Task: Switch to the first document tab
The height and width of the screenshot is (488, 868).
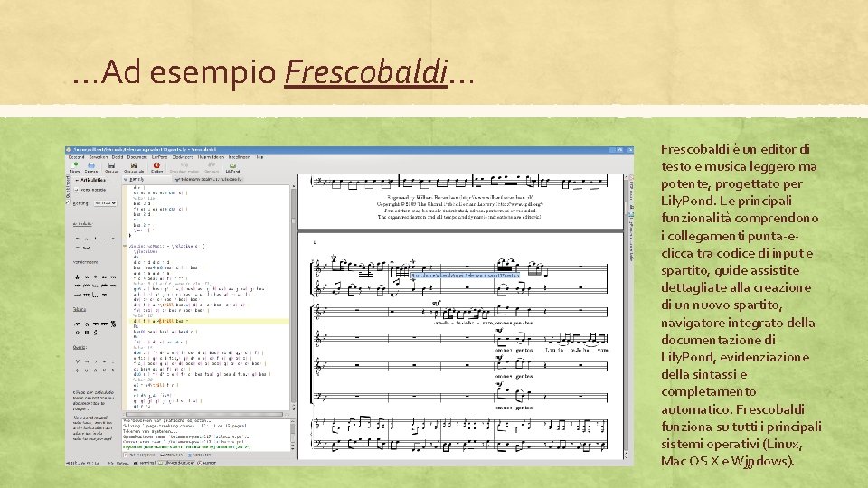Action: (146, 179)
